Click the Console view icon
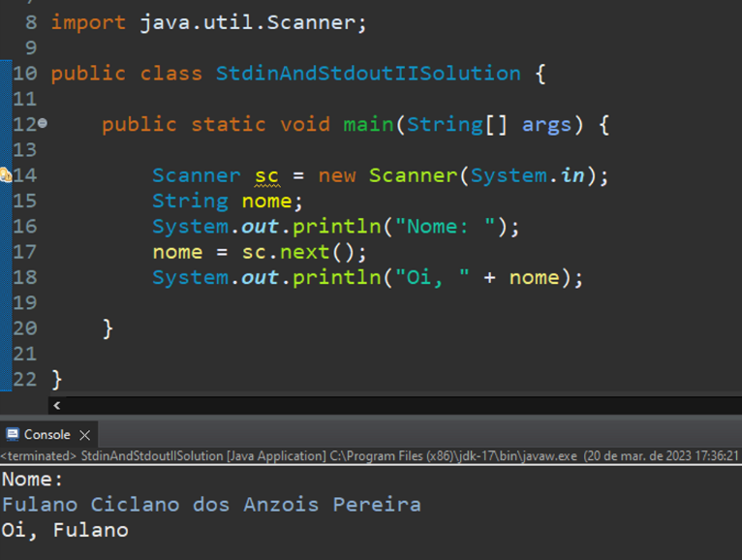Screen dimensions: 742x560 (x=13, y=434)
